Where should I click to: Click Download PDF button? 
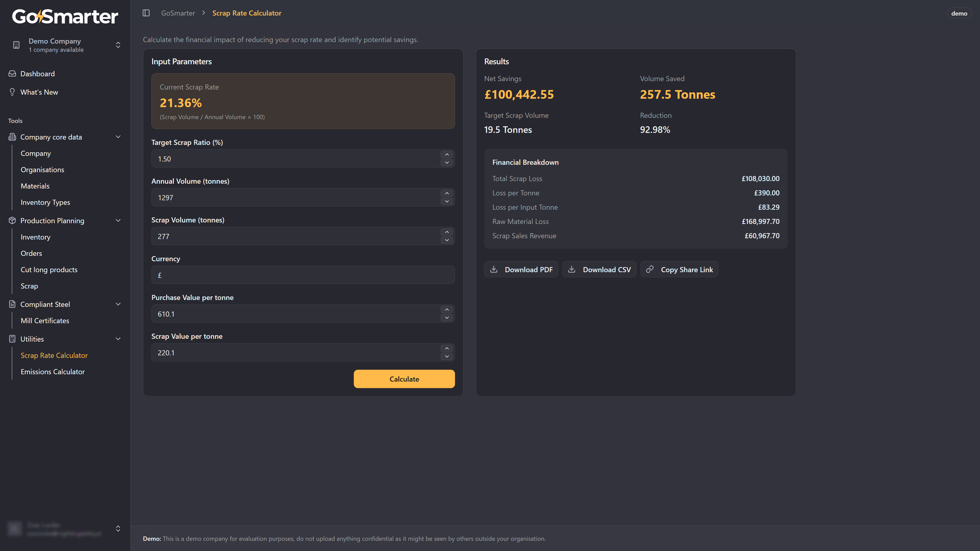point(521,270)
